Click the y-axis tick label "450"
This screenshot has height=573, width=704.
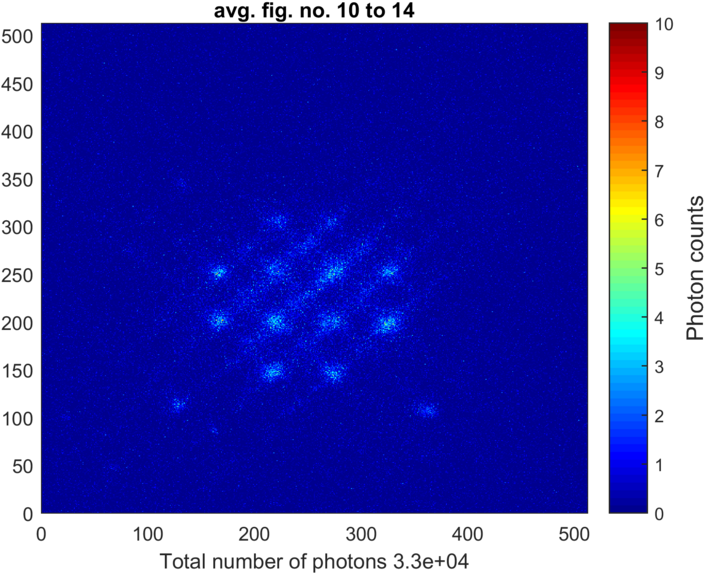pyautogui.click(x=20, y=84)
